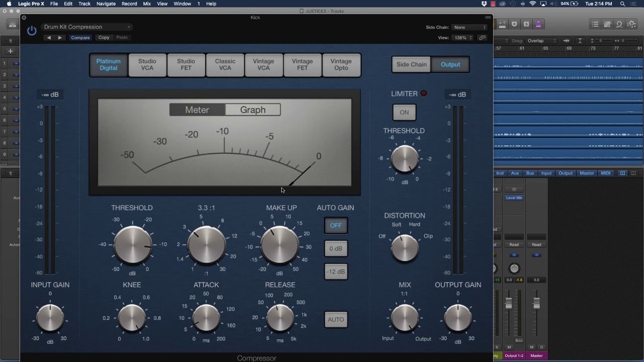Open the Note Pads icon
This screenshot has height=362, width=644.
[x=607, y=24]
